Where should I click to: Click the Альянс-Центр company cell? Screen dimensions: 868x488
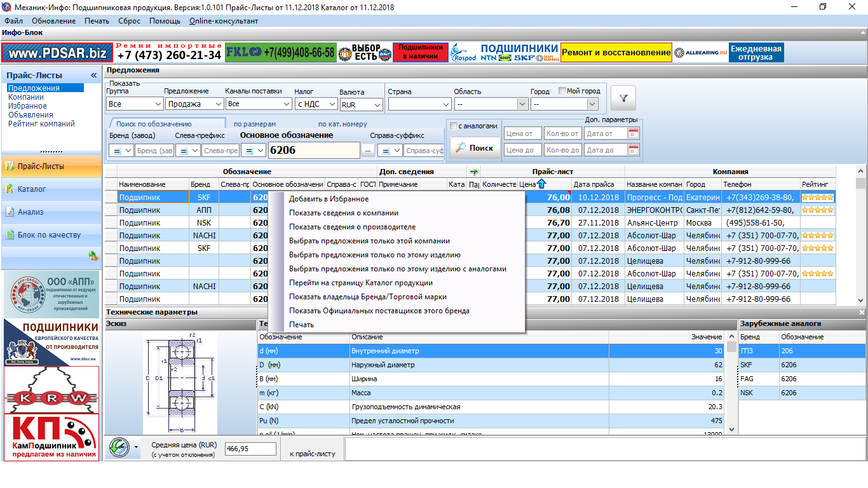click(x=654, y=223)
